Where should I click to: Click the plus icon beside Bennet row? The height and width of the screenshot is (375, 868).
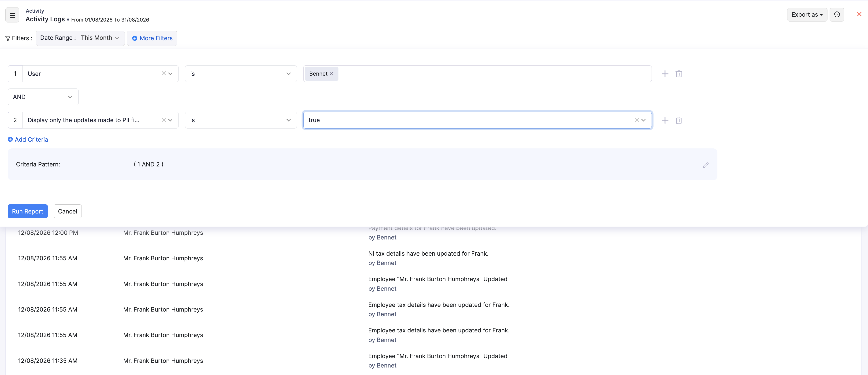(664, 74)
